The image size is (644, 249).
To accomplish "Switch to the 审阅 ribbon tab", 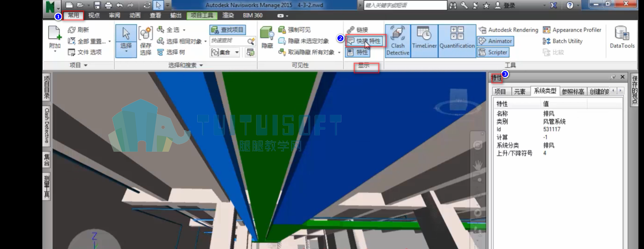I will point(114,15).
